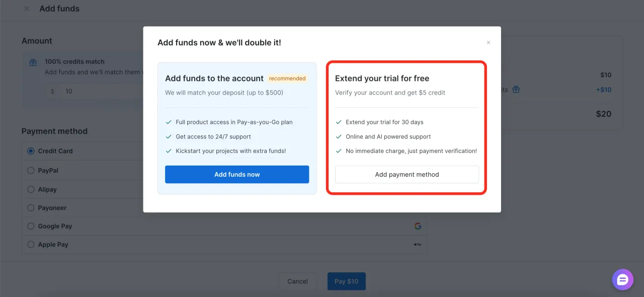Click the blue gift icon in summary

click(x=516, y=90)
